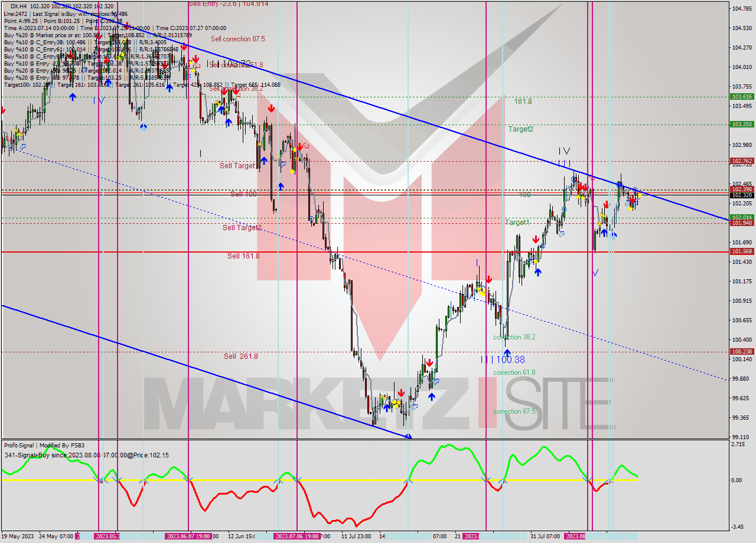Select the '11 Jul 23:00' date label
Viewport: 756px width, 543px height.
point(356,537)
